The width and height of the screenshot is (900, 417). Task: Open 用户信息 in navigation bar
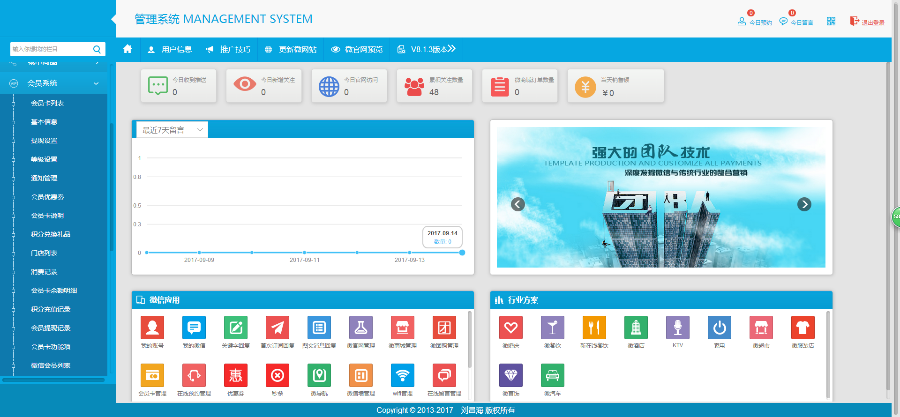click(169, 49)
